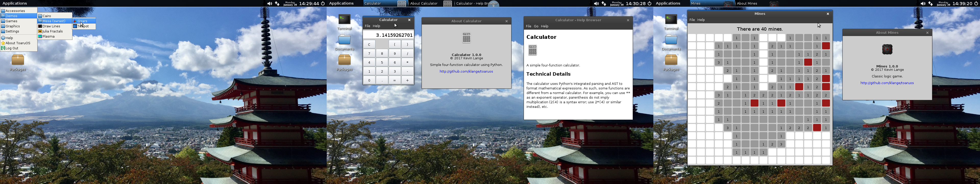The width and height of the screenshot is (980, 184).
Task: Expand the Games menu category
Action: point(19,21)
